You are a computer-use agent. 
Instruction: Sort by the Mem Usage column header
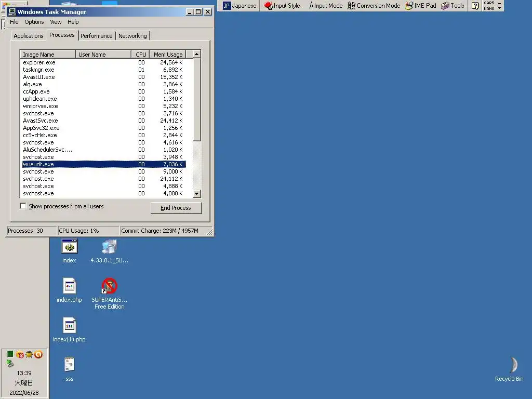coord(168,55)
